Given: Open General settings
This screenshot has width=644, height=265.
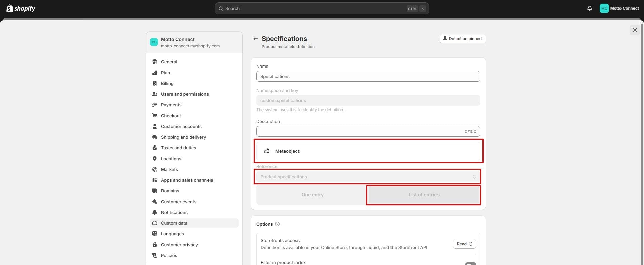Looking at the screenshot, I should (x=194, y=62).
